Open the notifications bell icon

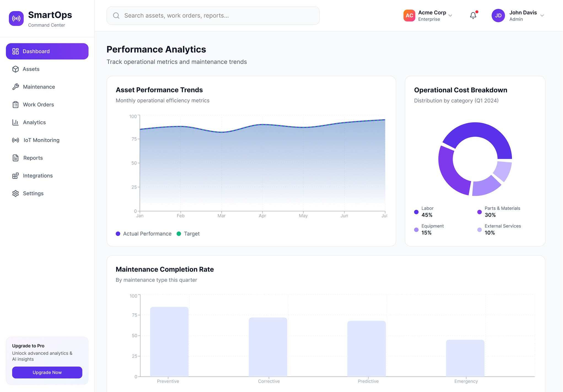[x=473, y=15]
